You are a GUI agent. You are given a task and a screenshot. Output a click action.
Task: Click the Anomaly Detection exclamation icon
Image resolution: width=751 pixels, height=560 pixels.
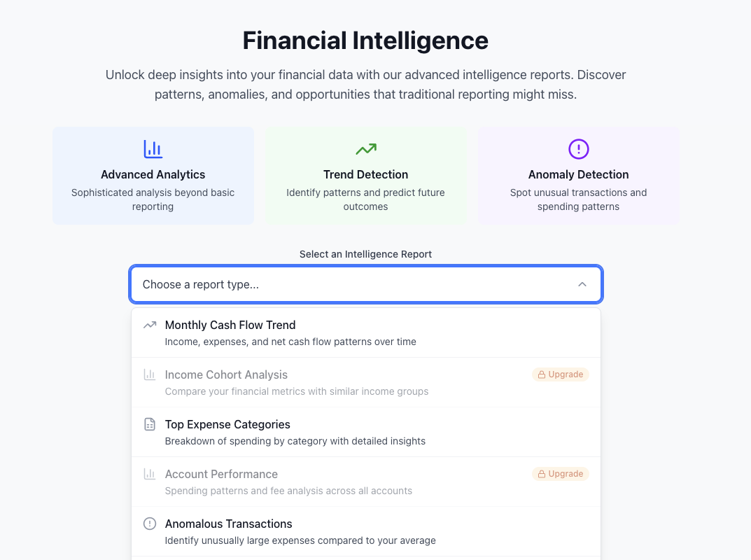pos(578,148)
